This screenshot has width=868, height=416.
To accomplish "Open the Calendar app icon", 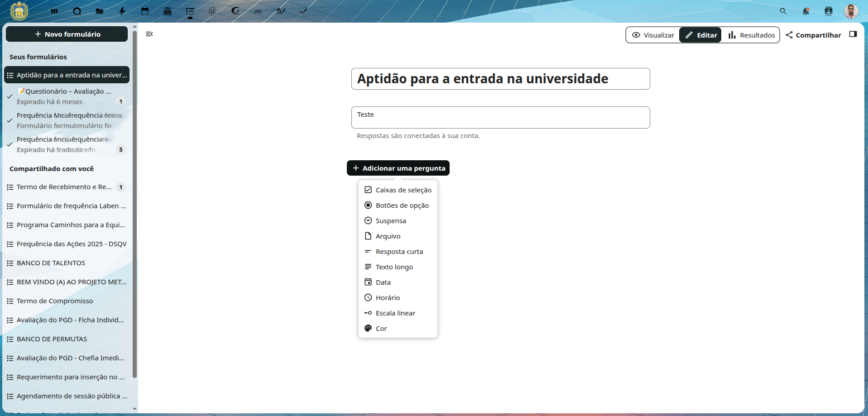I will click(145, 11).
